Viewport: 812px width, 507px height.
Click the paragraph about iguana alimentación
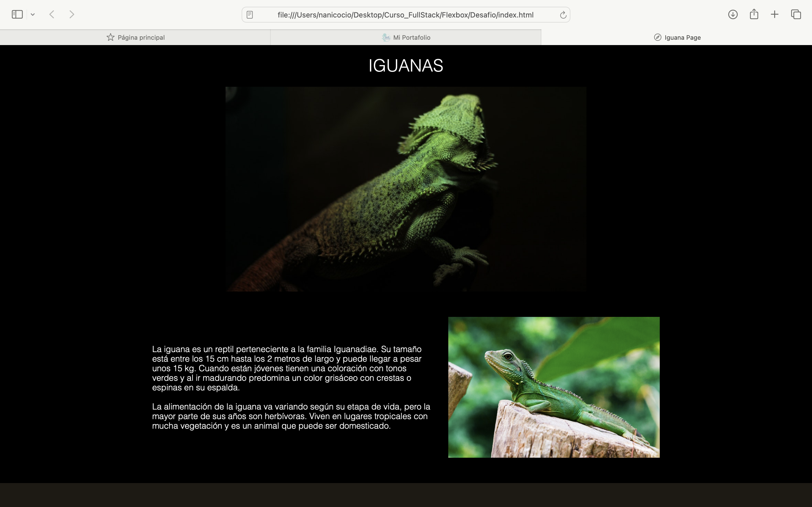[291, 416]
